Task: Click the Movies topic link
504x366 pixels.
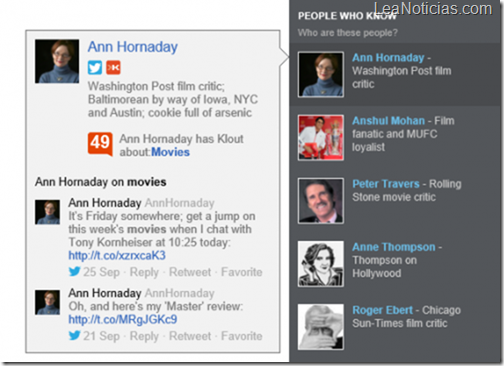Action: (x=170, y=152)
